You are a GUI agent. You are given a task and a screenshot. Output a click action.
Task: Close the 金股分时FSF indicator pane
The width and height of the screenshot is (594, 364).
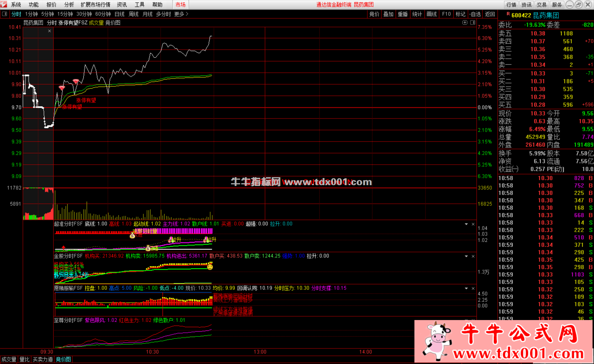click(x=473, y=256)
